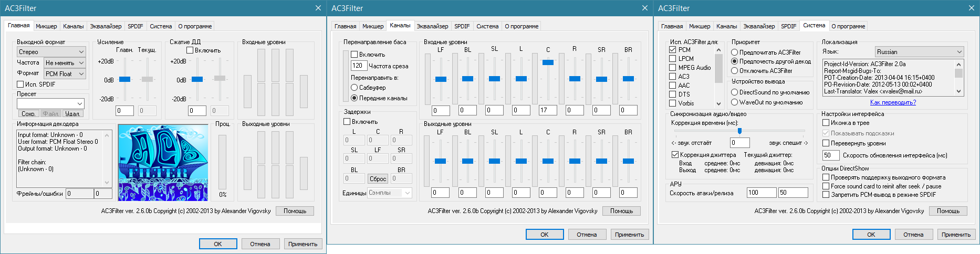Screen dimensions: 980x254
Task: Open the Стерео output format dropdown
Action: click(51, 52)
